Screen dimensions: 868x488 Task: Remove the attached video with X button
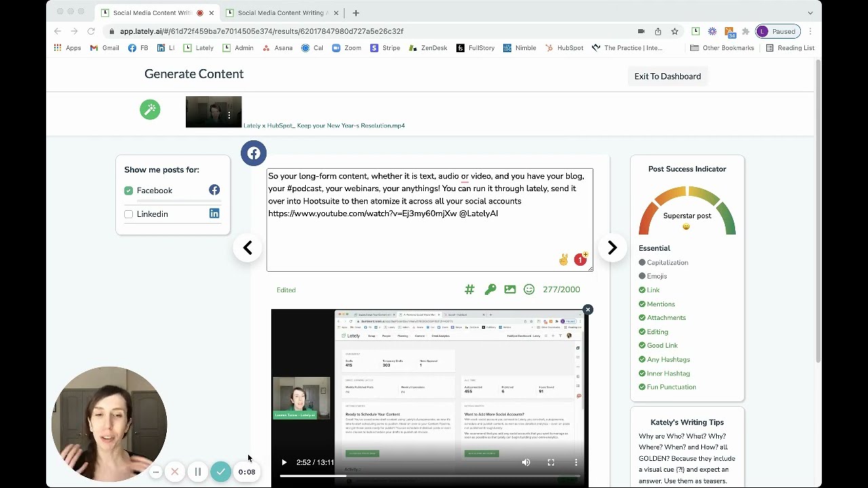click(x=588, y=310)
